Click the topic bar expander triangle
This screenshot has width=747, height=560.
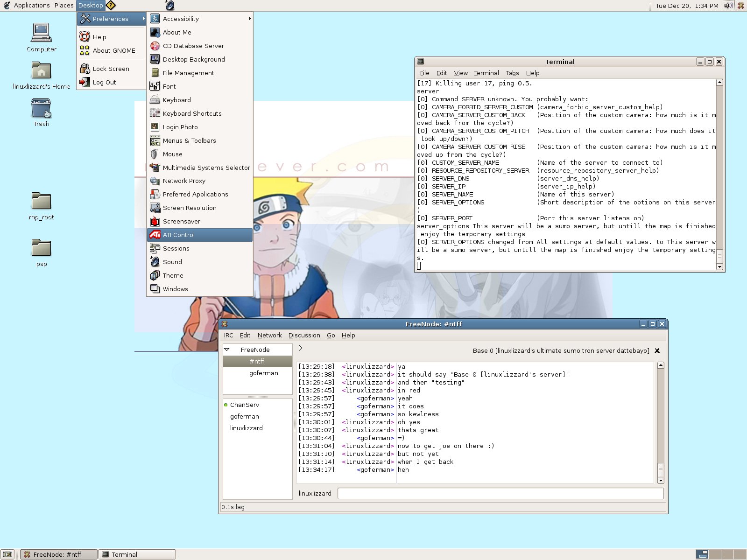click(300, 348)
